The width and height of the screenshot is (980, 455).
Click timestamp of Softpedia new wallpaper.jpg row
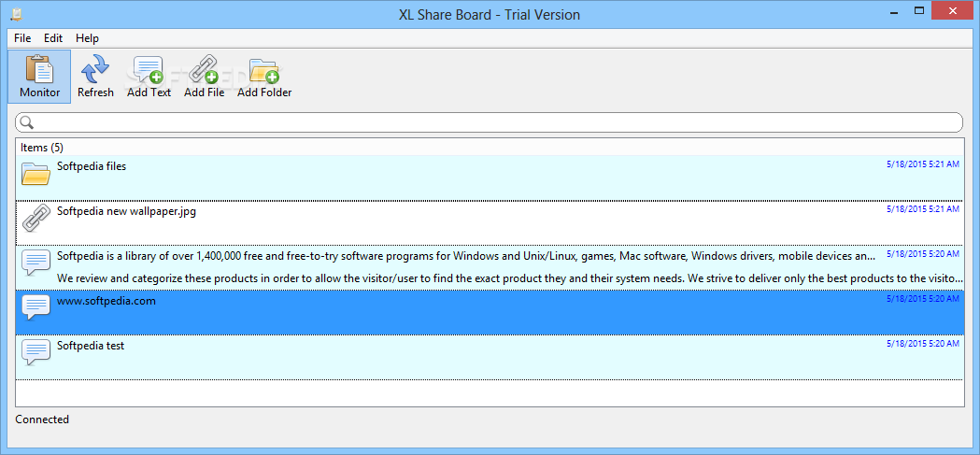point(922,209)
